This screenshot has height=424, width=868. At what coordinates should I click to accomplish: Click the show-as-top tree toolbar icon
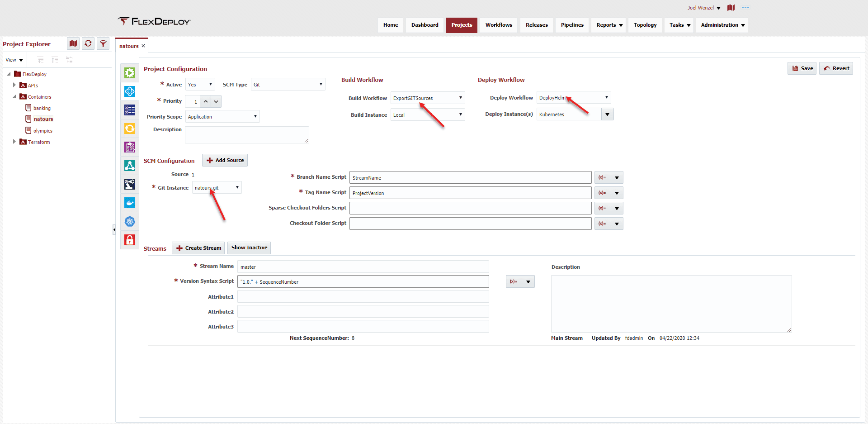[69, 60]
